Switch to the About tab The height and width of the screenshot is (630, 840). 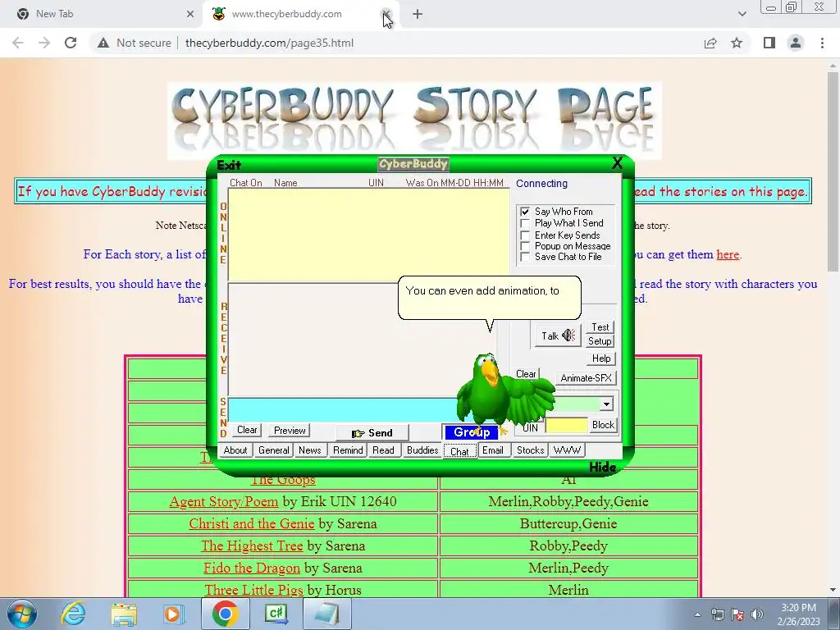[235, 450]
